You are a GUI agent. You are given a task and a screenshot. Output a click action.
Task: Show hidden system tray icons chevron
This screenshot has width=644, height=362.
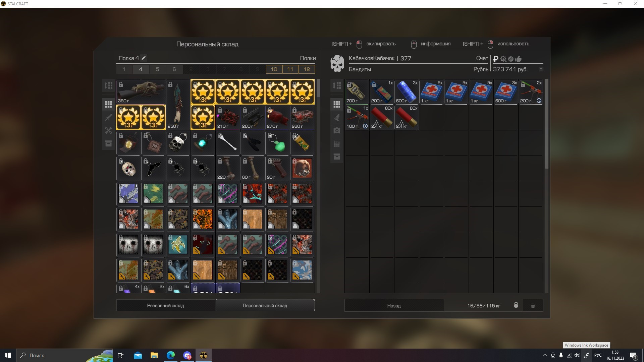point(544,355)
